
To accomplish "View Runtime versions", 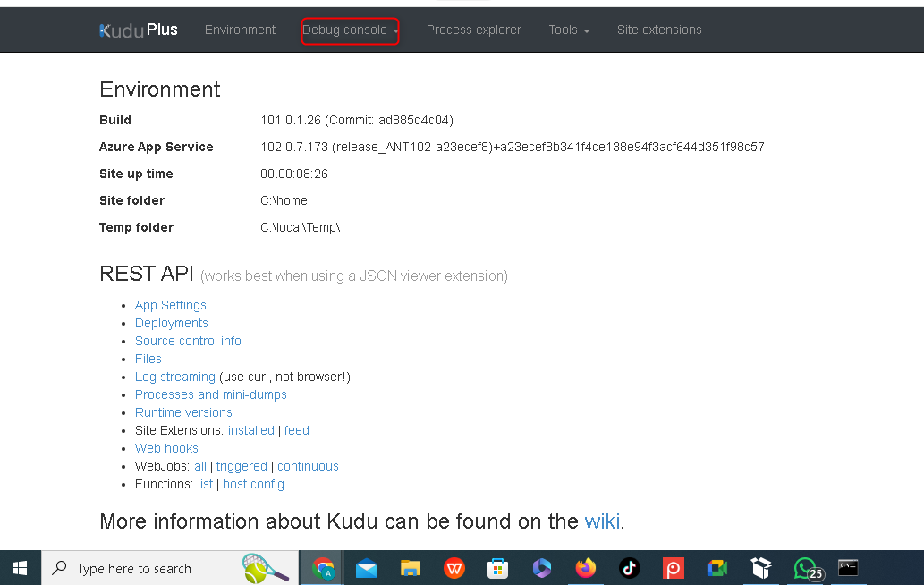I will (x=183, y=412).
